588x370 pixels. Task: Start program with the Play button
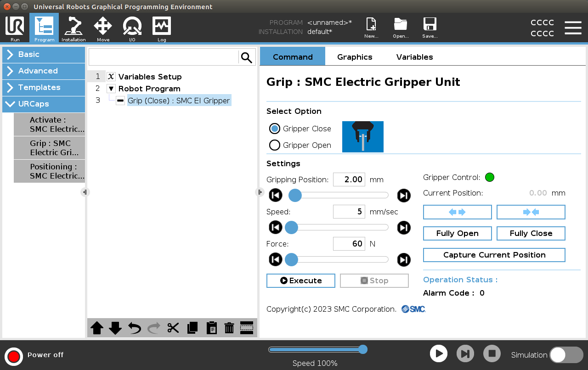pyautogui.click(x=439, y=354)
